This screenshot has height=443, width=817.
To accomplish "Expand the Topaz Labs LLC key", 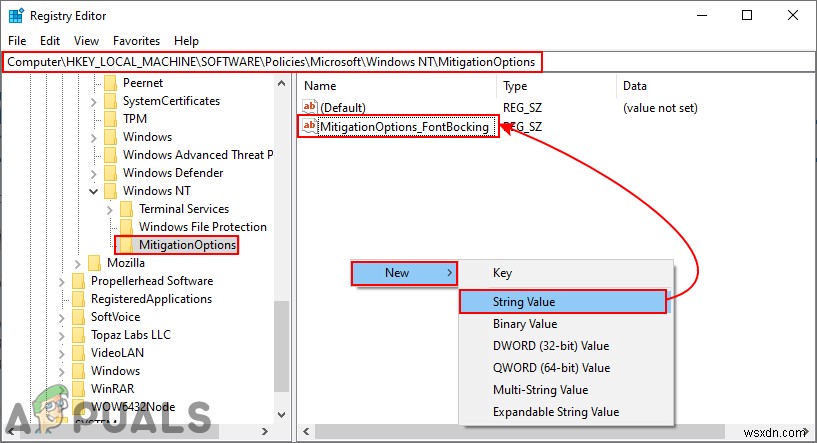I will coord(61,335).
